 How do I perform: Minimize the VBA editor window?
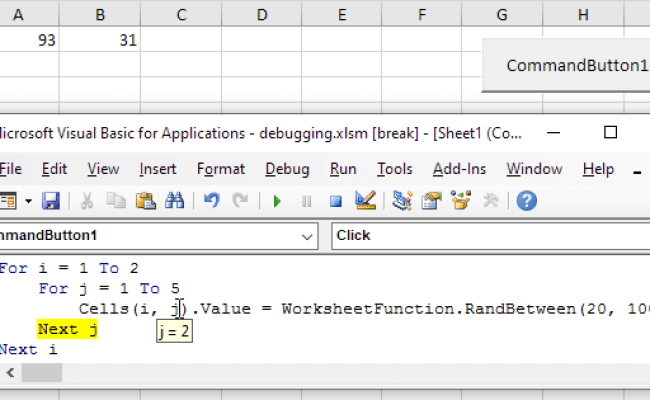(553, 133)
